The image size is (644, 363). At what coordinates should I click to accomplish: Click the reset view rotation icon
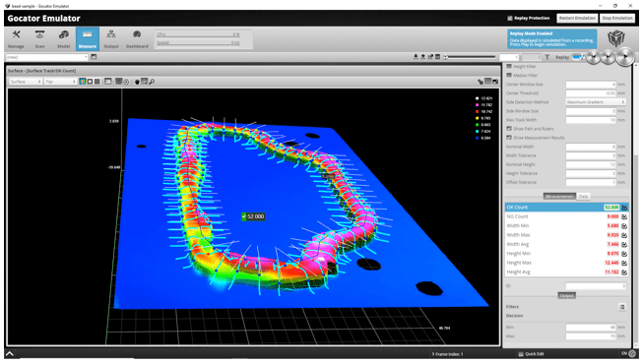(x=126, y=82)
